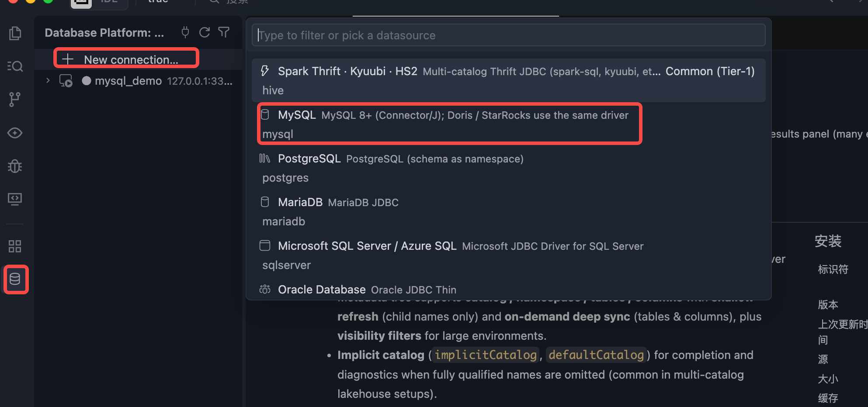Click the filter funnel icon in the Database panel

point(224,32)
